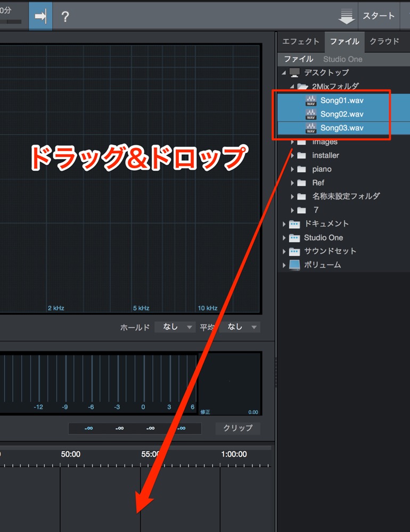Expand the folder named 7
The width and height of the screenshot is (410, 532).
pos(292,210)
